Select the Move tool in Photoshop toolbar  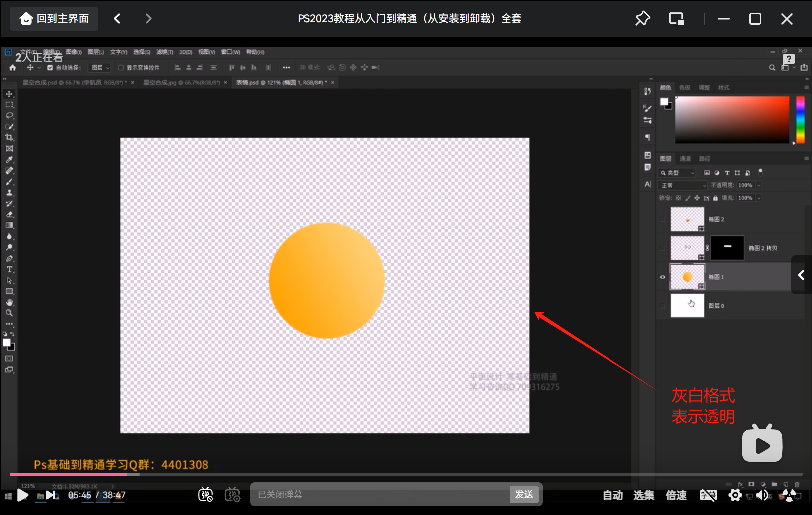9,94
